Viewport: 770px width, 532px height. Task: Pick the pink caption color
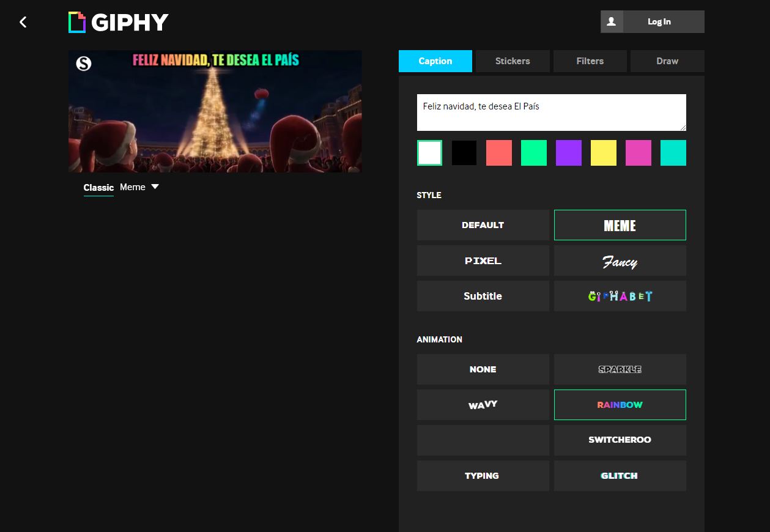[x=639, y=153]
